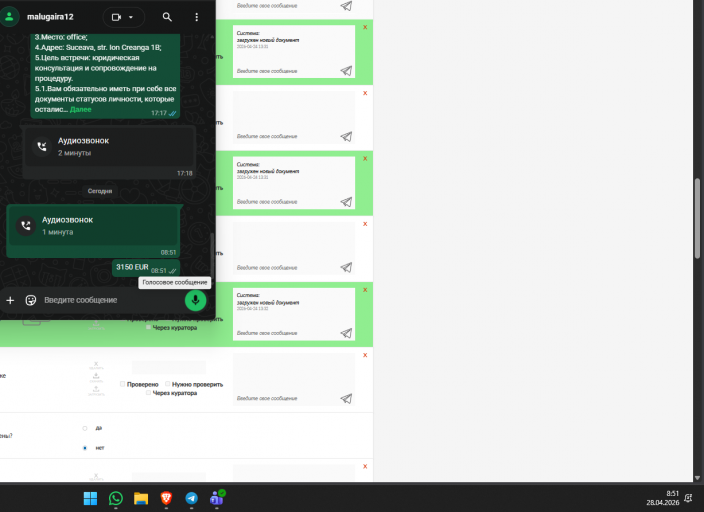
Task: Click the page scrollbar down arrow
Action: pyautogui.click(x=697, y=478)
